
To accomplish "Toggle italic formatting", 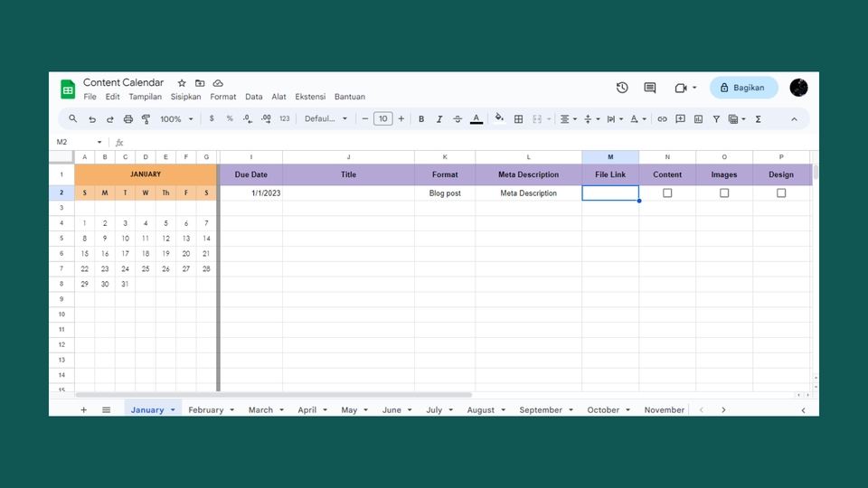I will (439, 119).
